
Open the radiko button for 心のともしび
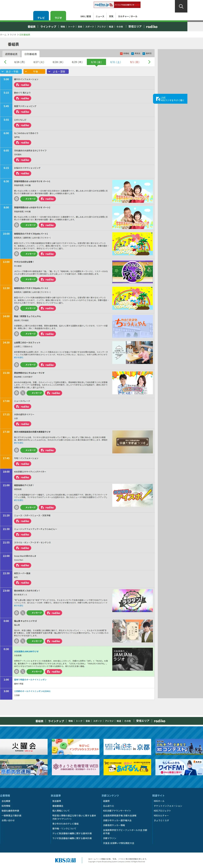pos(22,125)
